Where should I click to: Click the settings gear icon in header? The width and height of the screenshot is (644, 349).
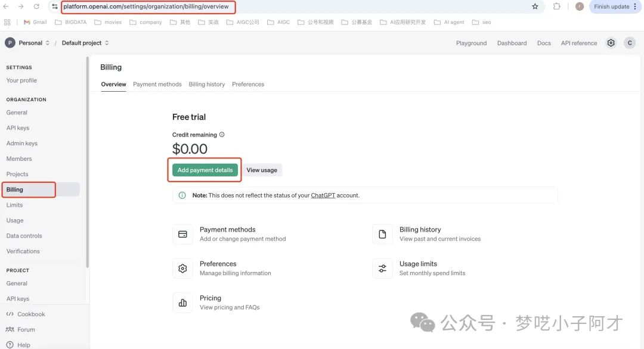click(x=611, y=43)
